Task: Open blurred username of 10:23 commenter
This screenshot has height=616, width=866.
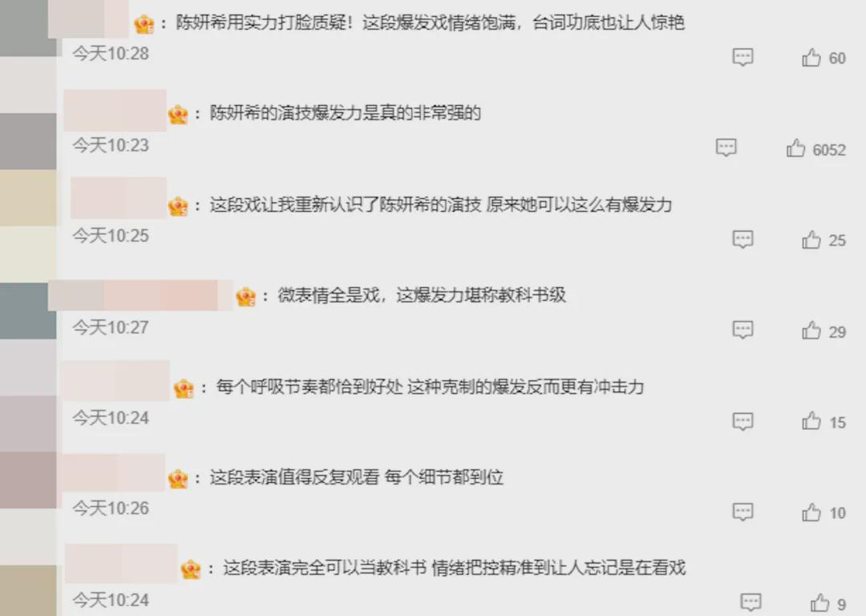Action: coord(115,111)
